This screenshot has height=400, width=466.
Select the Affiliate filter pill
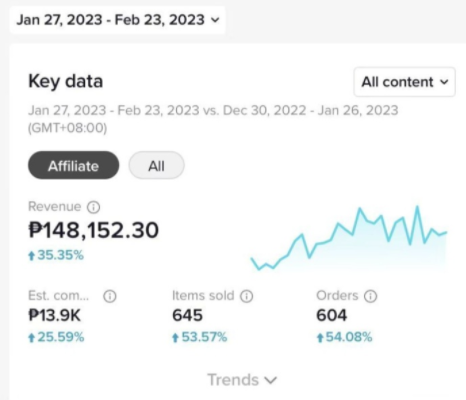click(x=73, y=165)
